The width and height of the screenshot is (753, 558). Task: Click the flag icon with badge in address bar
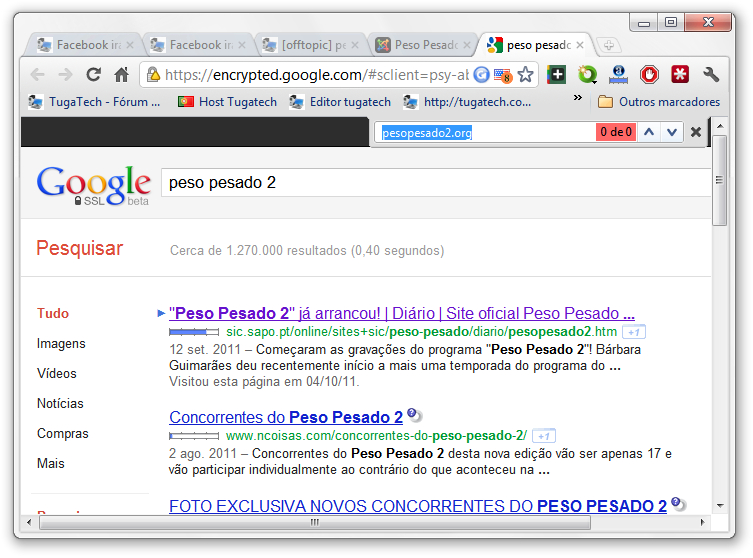[503, 75]
